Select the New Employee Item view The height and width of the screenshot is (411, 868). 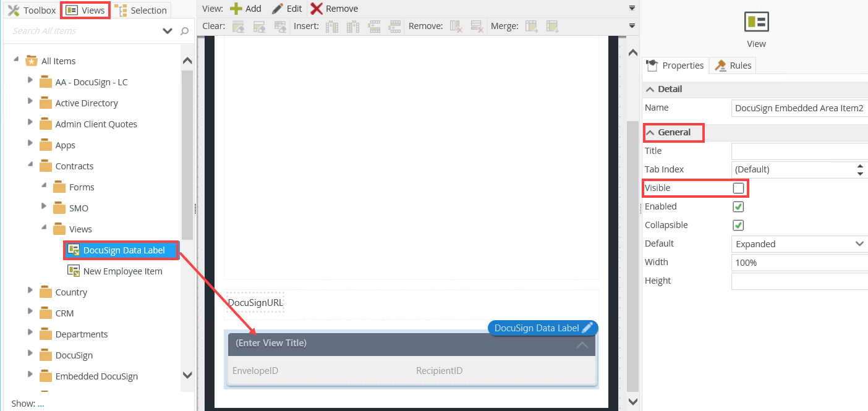tap(115, 271)
